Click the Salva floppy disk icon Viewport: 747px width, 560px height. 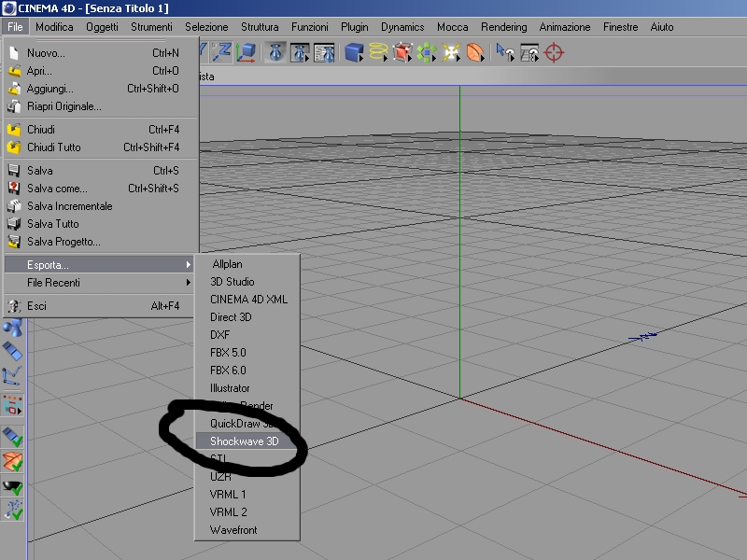pyautogui.click(x=14, y=171)
